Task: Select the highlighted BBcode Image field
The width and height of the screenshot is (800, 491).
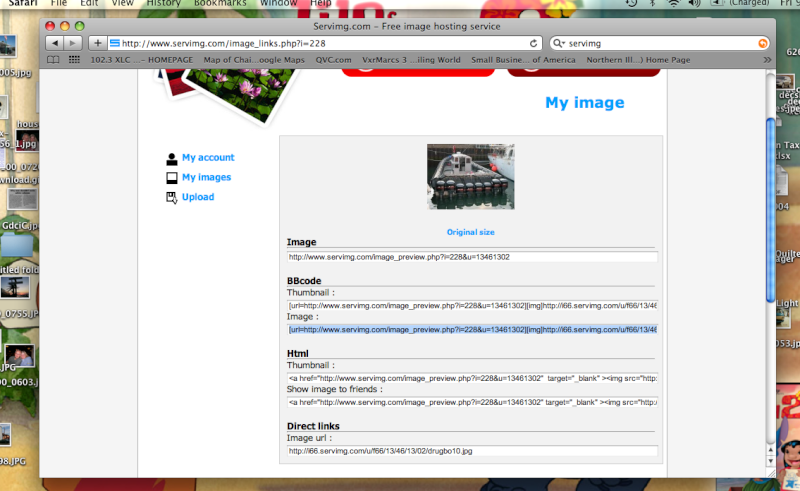Action: (472, 329)
